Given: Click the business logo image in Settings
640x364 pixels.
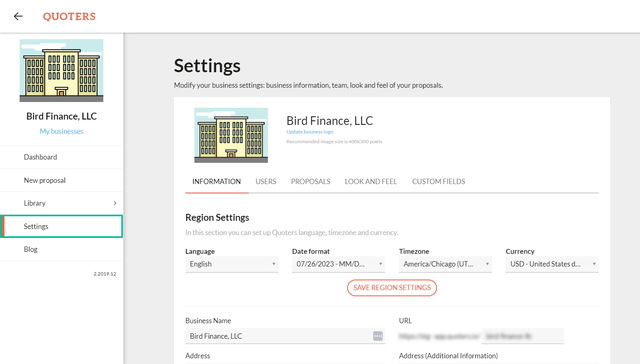Looking at the screenshot, I should coord(231,135).
